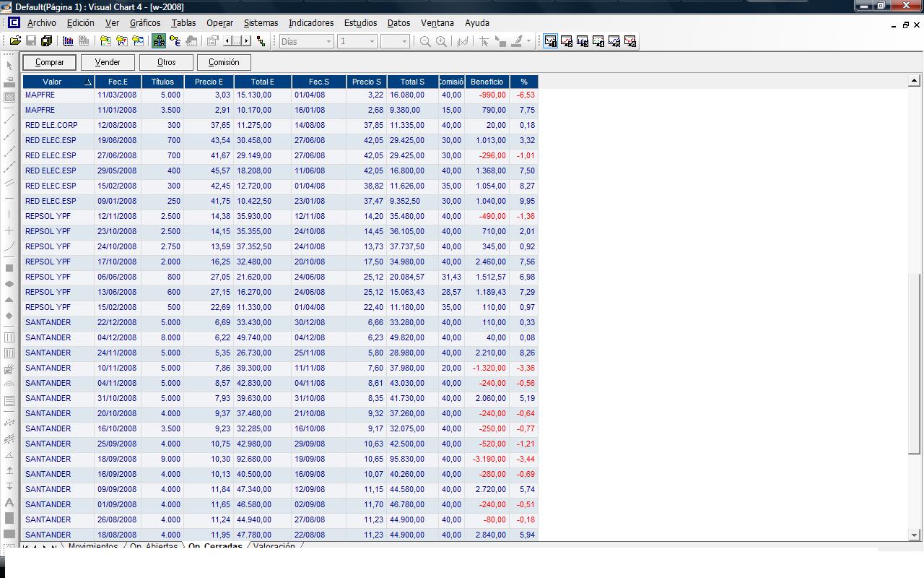Image resolution: width=924 pixels, height=578 pixels.
Task: Open the Indicadores menu
Action: 311,23
